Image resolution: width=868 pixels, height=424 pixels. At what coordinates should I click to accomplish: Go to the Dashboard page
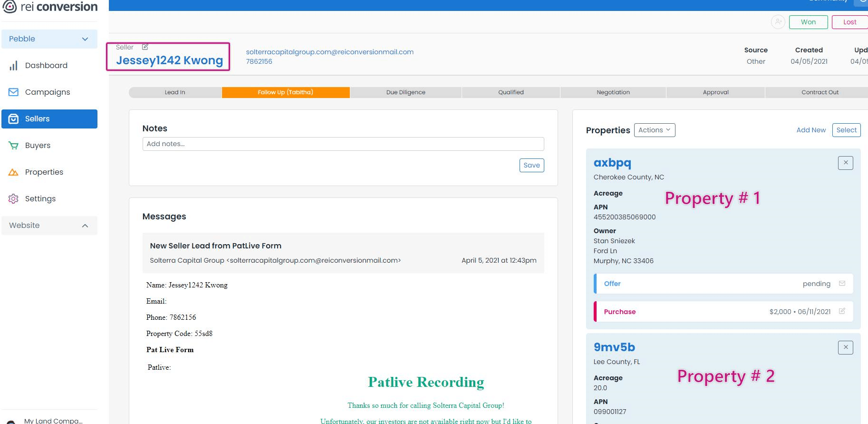pyautogui.click(x=49, y=66)
